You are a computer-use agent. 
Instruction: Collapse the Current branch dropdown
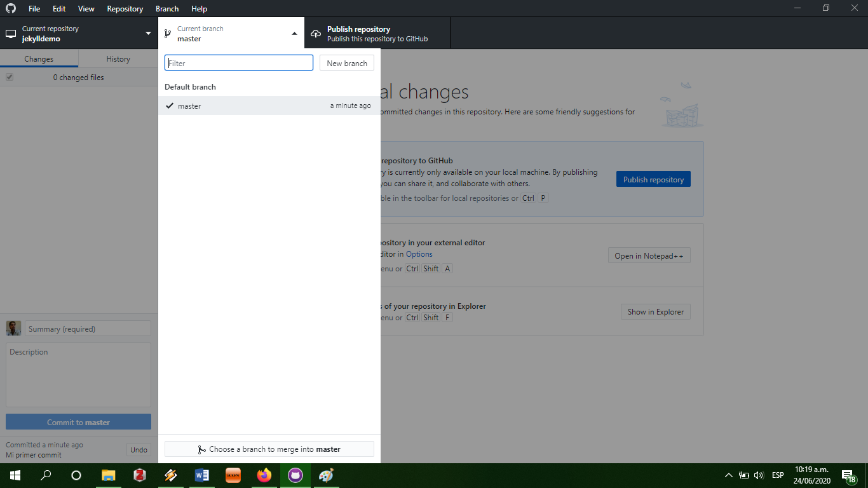294,32
